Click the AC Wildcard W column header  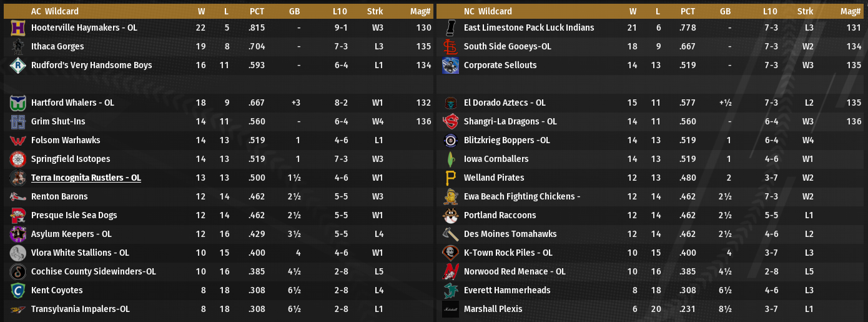click(x=202, y=11)
